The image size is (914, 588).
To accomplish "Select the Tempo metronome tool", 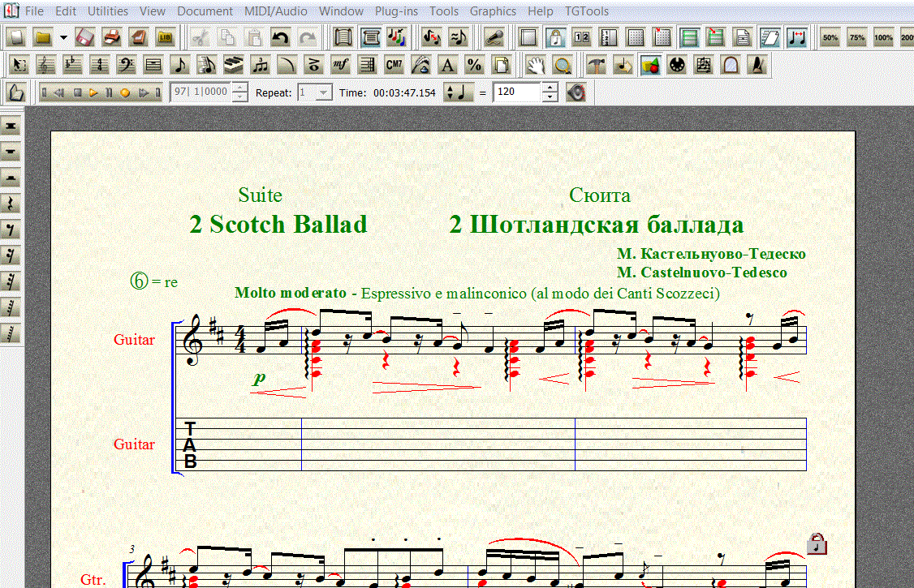I will coord(757,65).
